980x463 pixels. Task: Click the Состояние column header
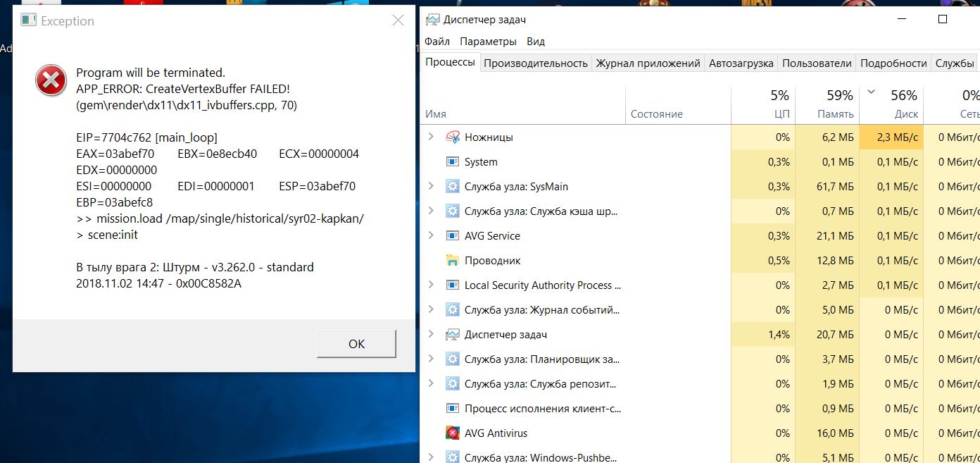[678, 105]
